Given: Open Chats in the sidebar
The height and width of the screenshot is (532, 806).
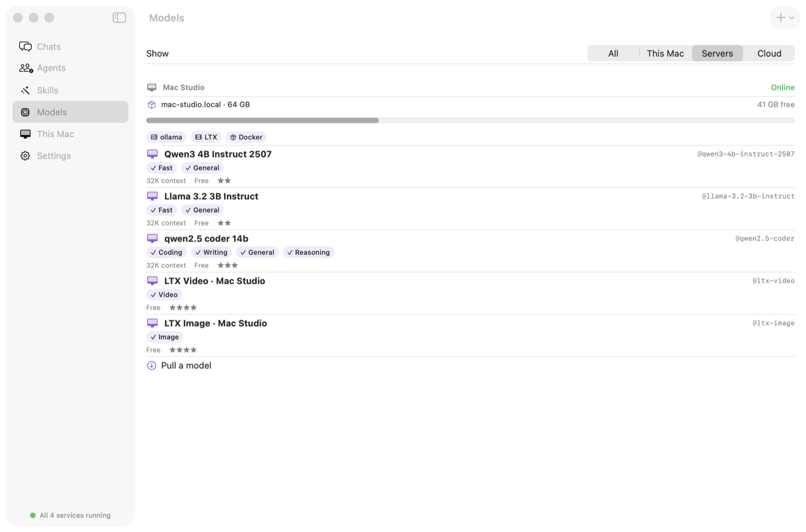Looking at the screenshot, I should 71,46.
